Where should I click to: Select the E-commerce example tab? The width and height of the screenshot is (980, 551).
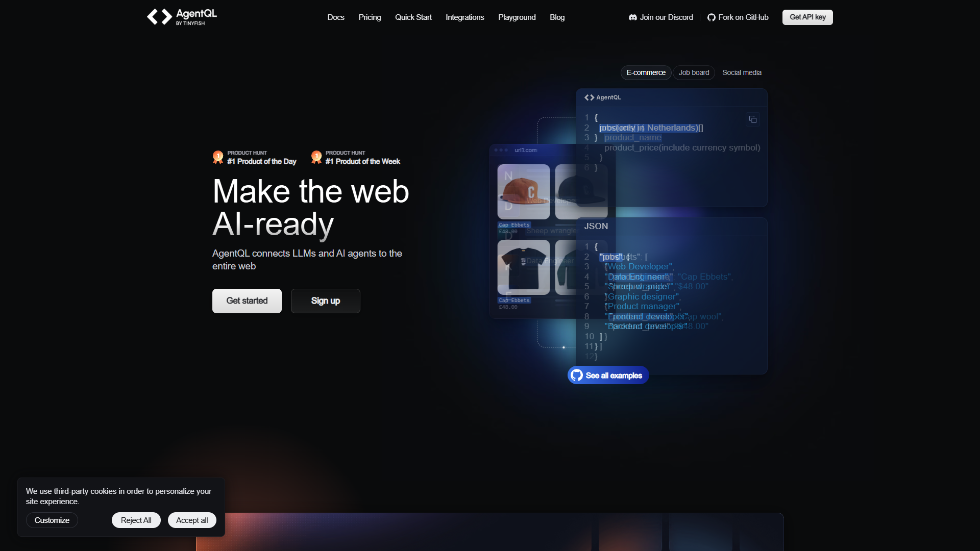pyautogui.click(x=646, y=72)
